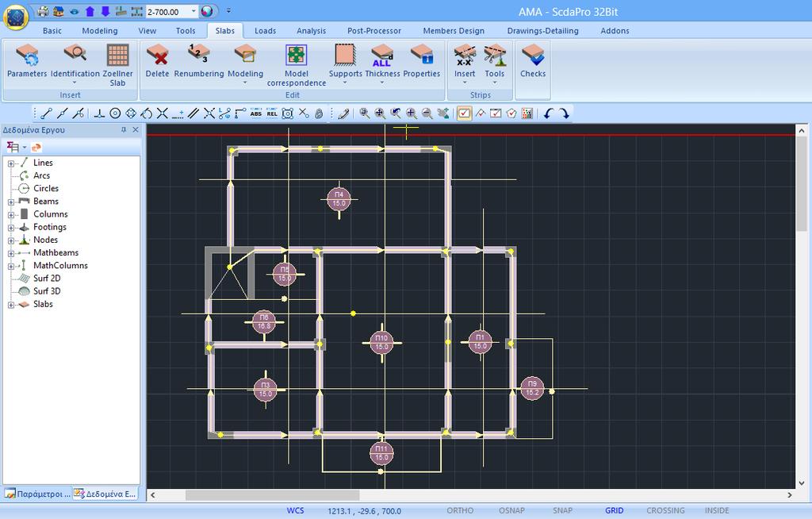Viewport: 812px width, 519px height.
Task: Toggle SNAP in status bar
Action: tap(562, 510)
